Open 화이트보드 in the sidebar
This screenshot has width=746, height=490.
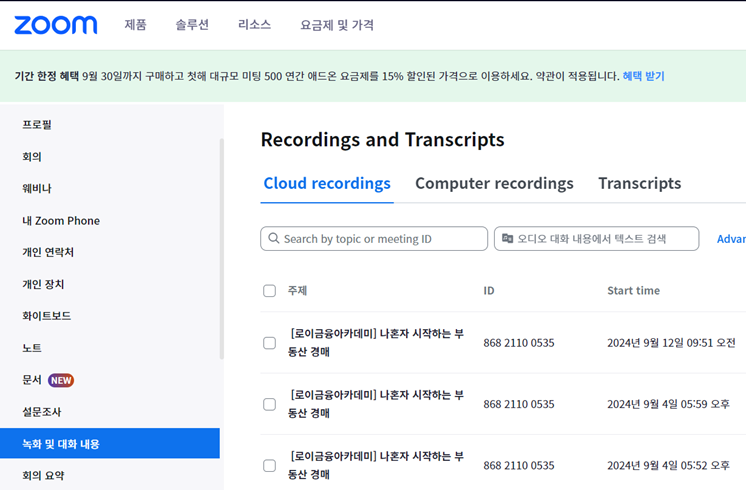[x=47, y=316]
